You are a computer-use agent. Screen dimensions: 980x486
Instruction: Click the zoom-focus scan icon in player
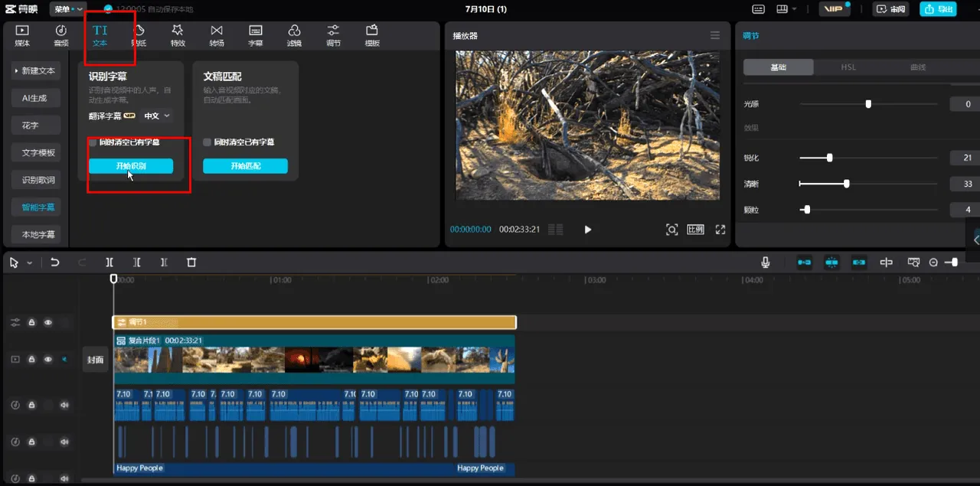click(x=671, y=230)
